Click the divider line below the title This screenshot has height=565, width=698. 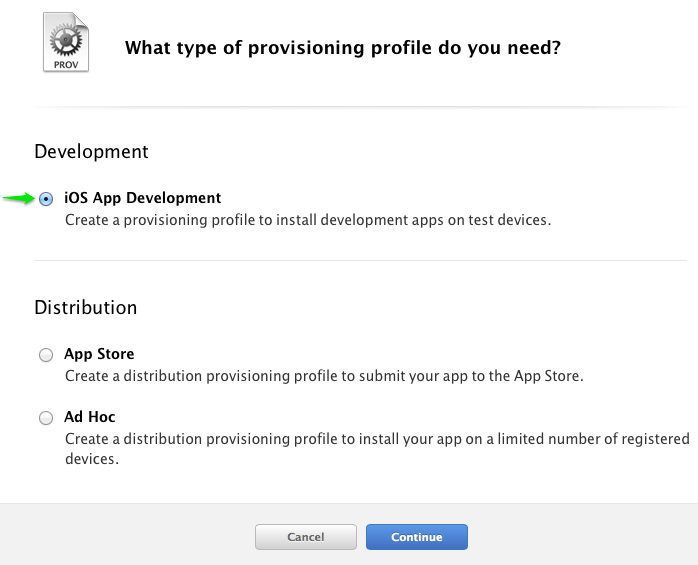[361, 107]
